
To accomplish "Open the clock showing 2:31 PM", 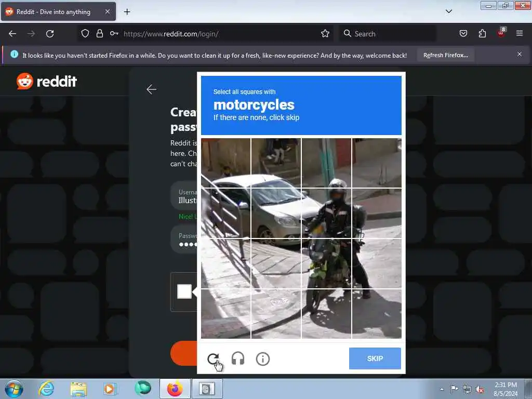I will click(506, 389).
